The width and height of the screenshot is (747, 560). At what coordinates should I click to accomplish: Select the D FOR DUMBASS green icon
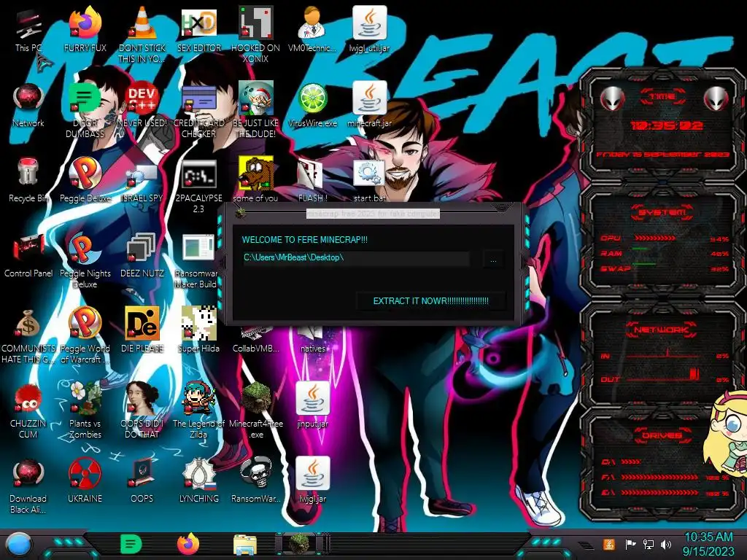[x=85, y=98]
